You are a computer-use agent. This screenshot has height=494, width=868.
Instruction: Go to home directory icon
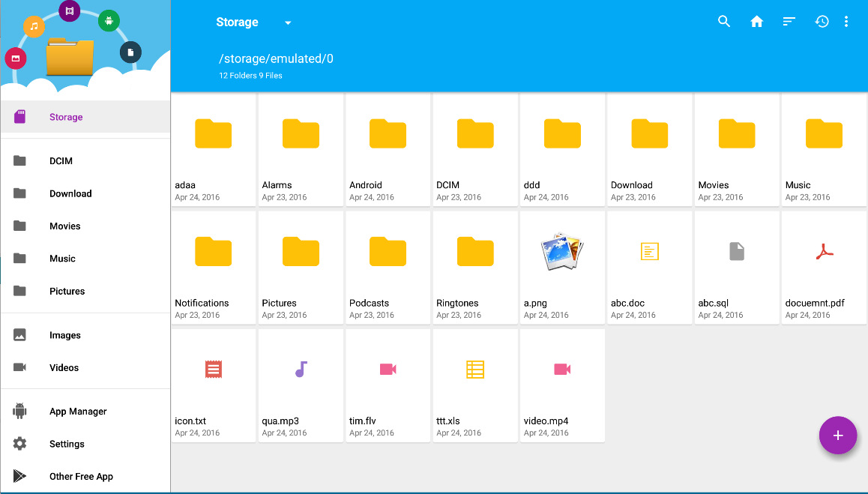point(756,22)
